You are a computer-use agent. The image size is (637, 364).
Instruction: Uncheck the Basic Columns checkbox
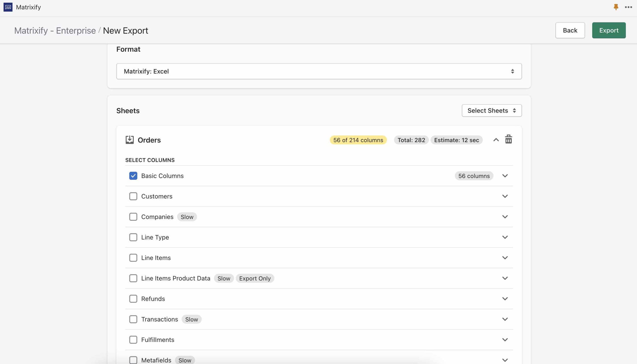(133, 176)
